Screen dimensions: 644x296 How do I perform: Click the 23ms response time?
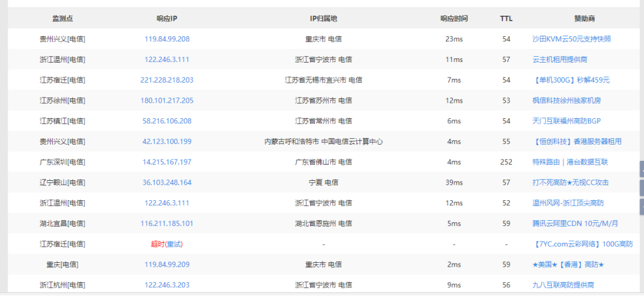pyautogui.click(x=454, y=39)
